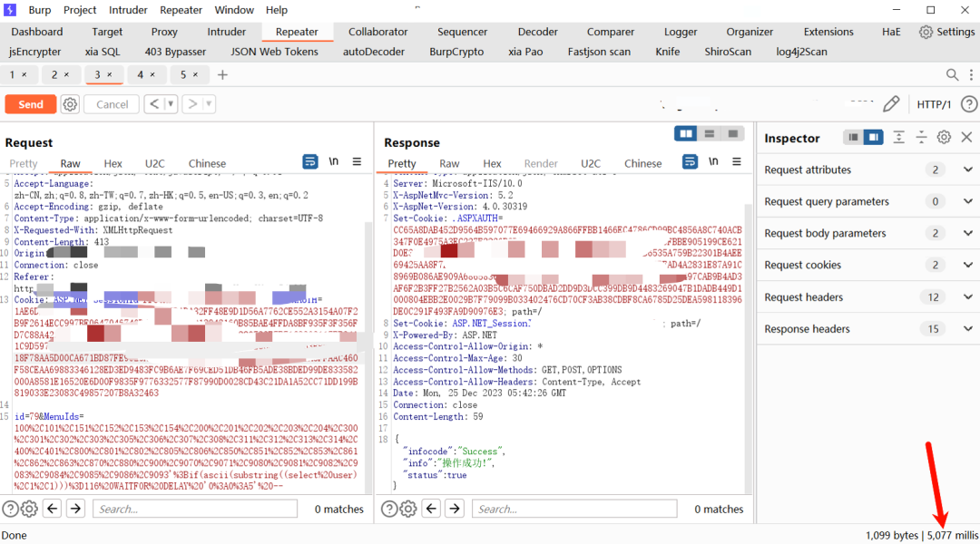The height and width of the screenshot is (544, 980).
Task: Open the Project menu
Action: 80,10
